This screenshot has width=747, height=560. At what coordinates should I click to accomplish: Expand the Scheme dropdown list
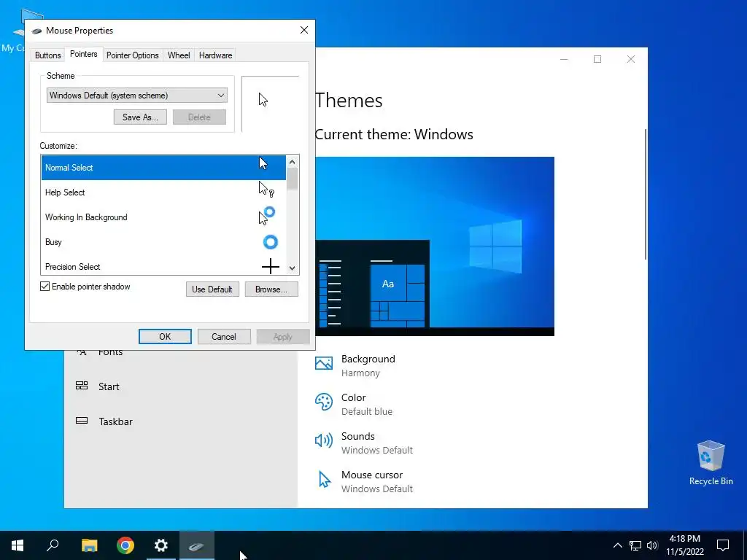(136, 96)
